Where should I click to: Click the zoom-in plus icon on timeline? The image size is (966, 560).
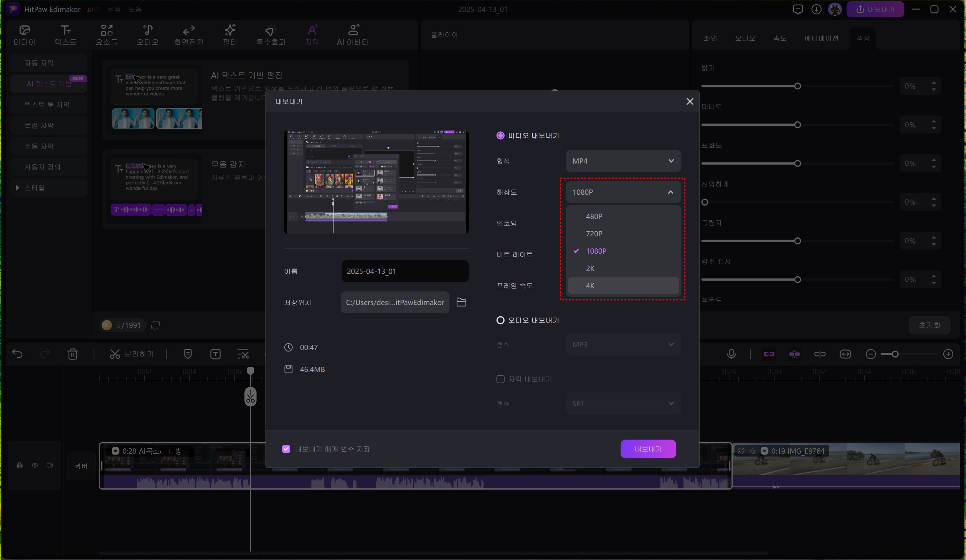(x=948, y=354)
